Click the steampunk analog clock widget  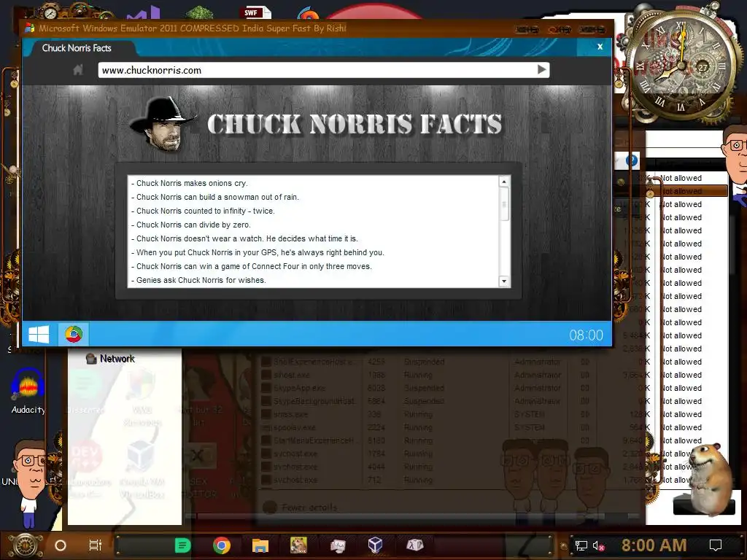(x=681, y=64)
